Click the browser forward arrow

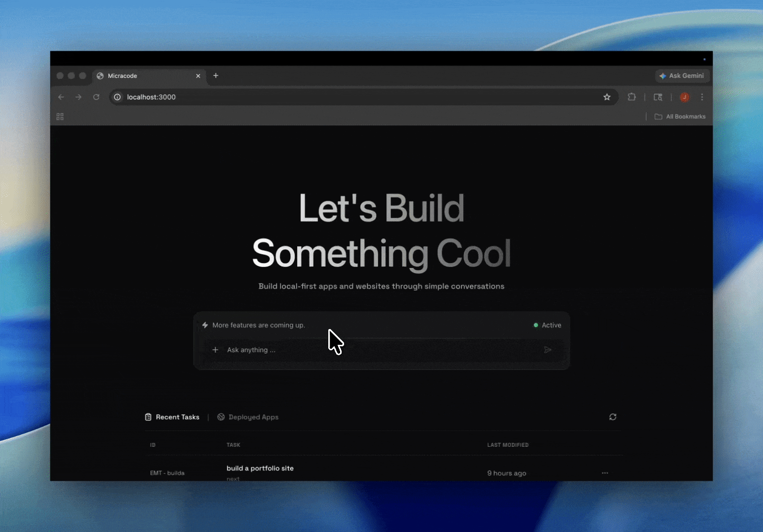[78, 97]
